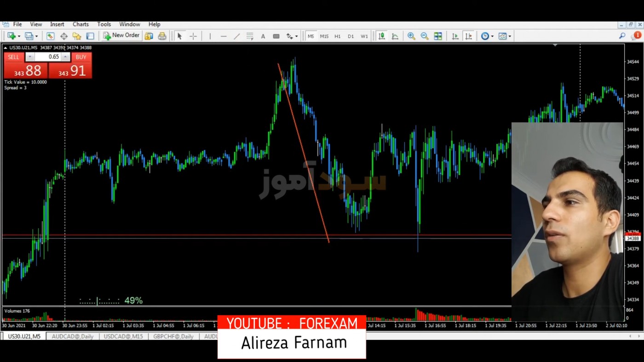This screenshot has width=644, height=362.
Task: Zoom out on the chart
Action: (425, 36)
